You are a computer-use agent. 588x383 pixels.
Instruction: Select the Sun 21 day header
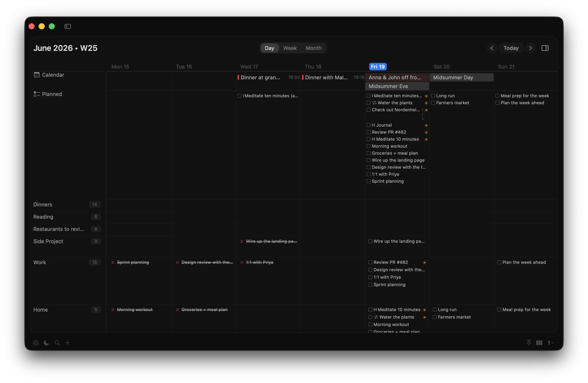click(506, 67)
